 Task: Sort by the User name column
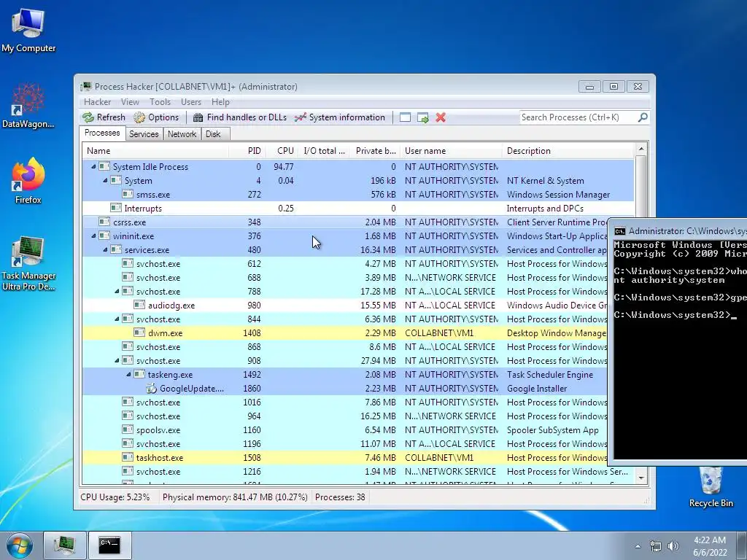click(x=451, y=151)
